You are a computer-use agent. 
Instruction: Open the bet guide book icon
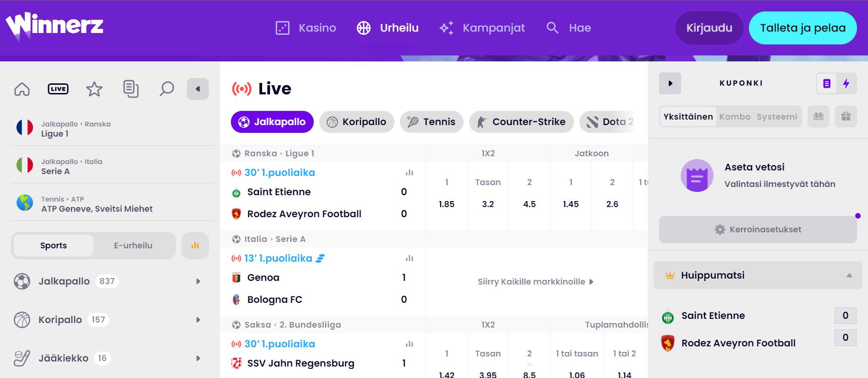pyautogui.click(x=819, y=116)
